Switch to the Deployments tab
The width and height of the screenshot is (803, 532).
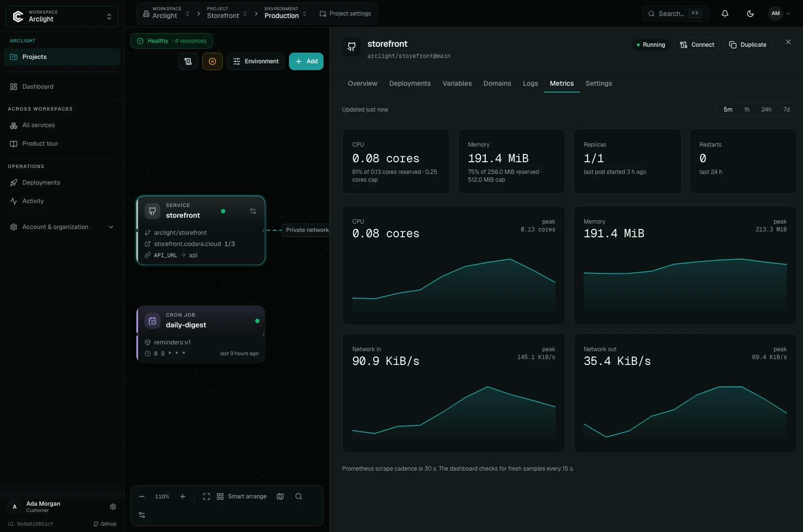click(x=410, y=83)
